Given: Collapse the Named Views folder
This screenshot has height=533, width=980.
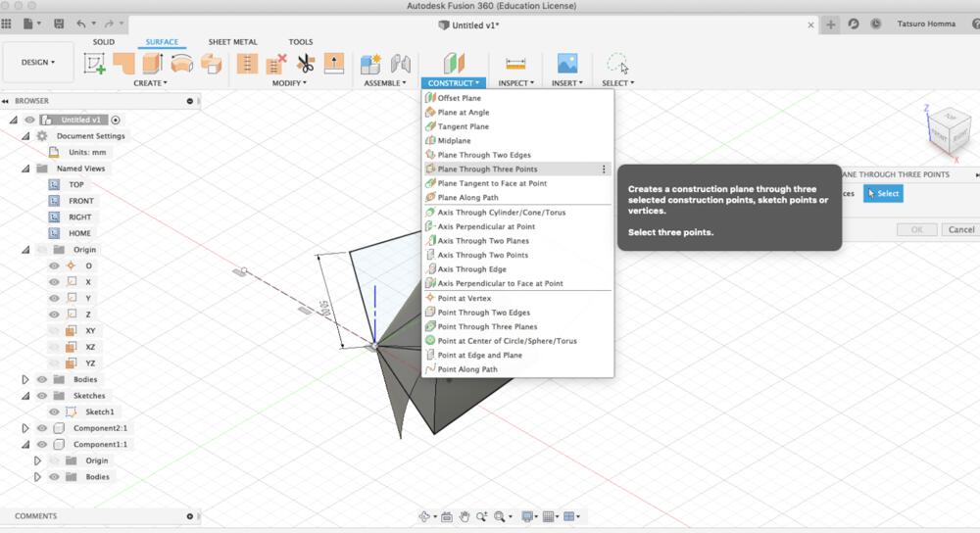Looking at the screenshot, I should [25, 169].
